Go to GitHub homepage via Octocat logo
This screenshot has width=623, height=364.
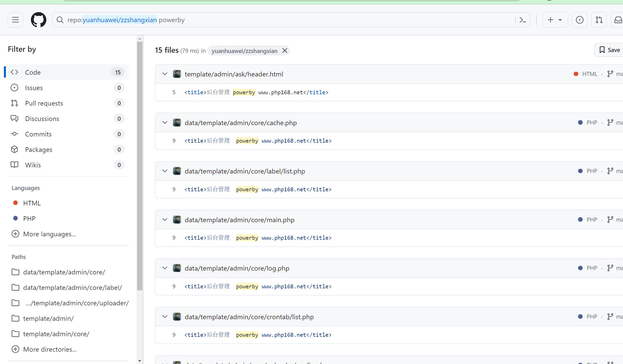[39, 20]
